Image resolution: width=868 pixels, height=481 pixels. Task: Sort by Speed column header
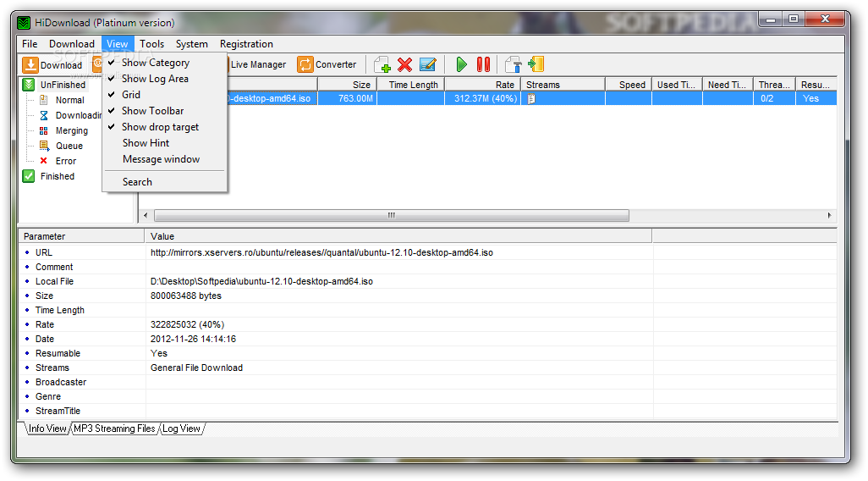pyautogui.click(x=629, y=85)
